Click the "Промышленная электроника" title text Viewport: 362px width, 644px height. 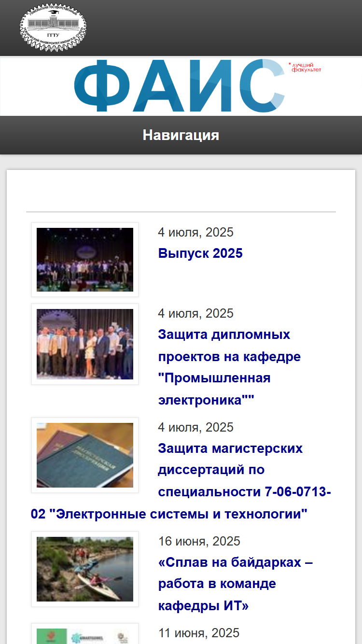pyautogui.click(x=214, y=389)
